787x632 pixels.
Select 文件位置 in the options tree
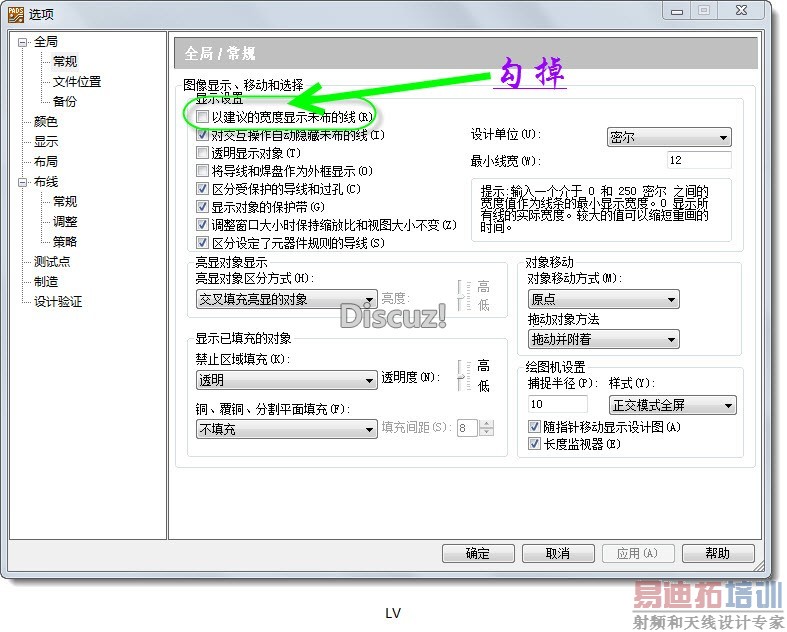77,81
